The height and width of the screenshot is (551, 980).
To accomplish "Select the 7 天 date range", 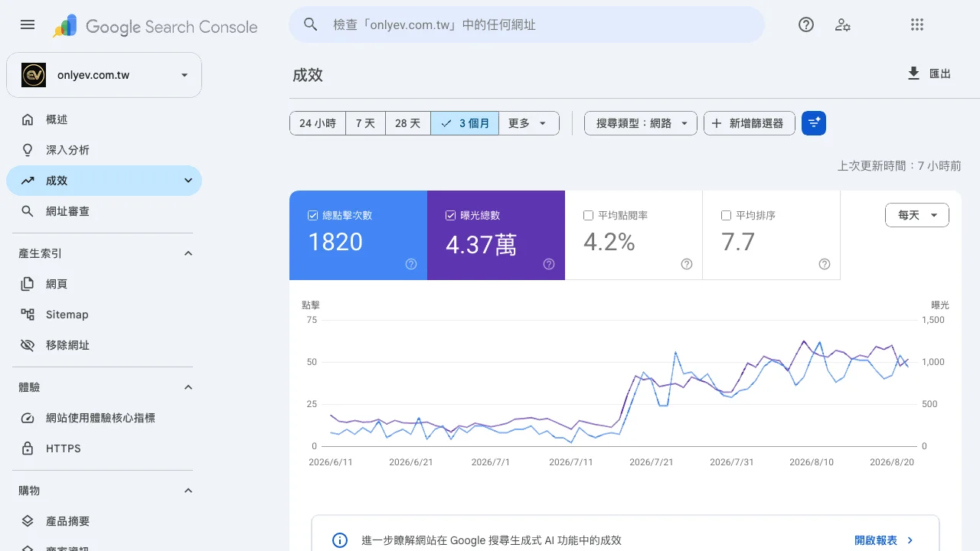I will pos(365,123).
